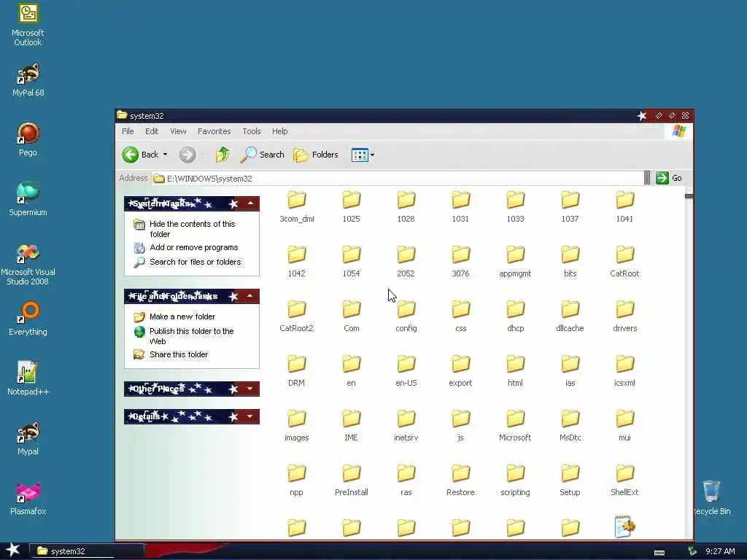747x560 pixels.
Task: Open the Tools menu
Action: coord(252,131)
